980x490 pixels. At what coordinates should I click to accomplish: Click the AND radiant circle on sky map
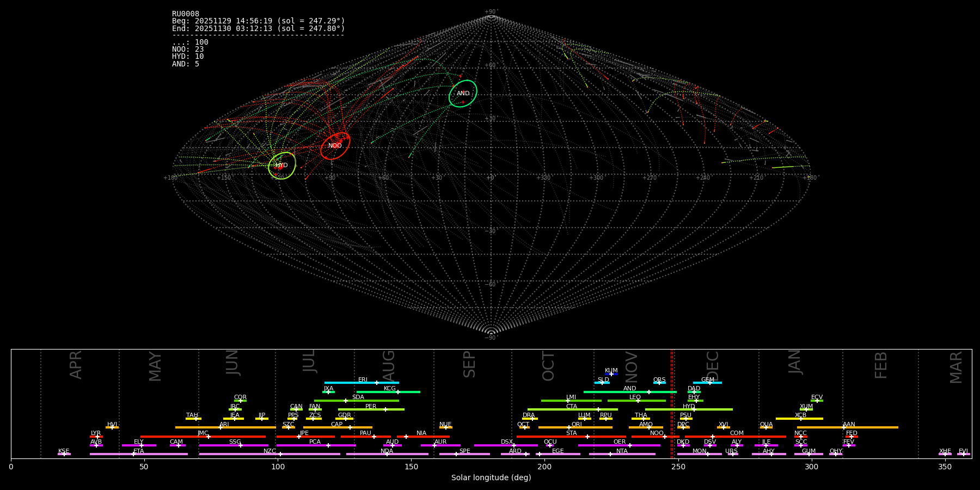463,94
